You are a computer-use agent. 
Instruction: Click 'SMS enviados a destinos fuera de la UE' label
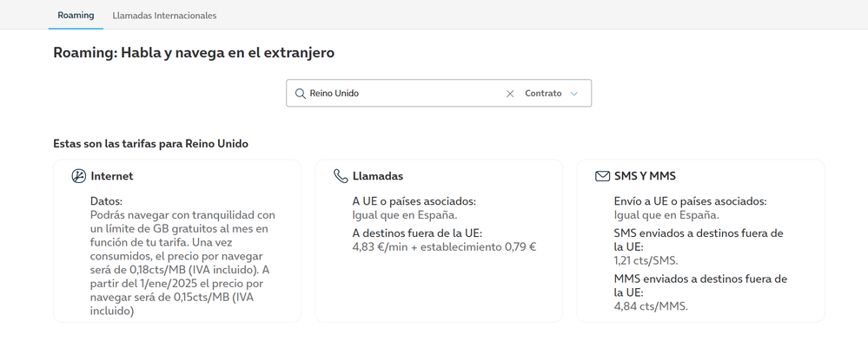[699, 239]
